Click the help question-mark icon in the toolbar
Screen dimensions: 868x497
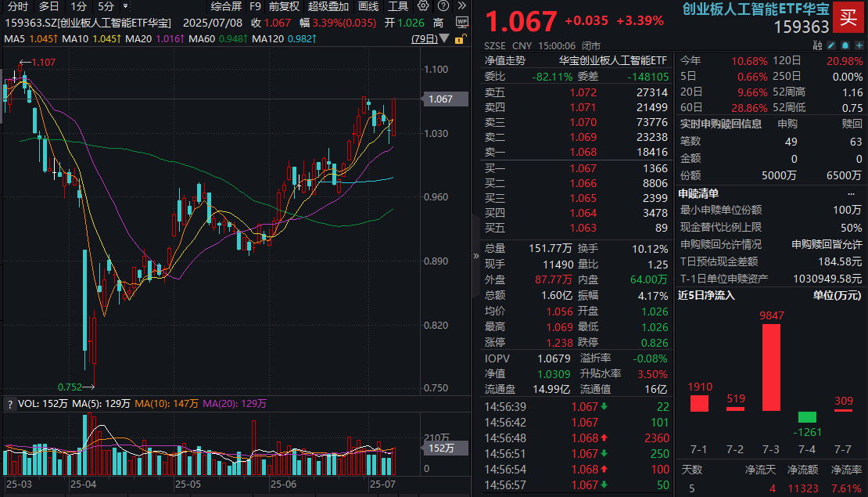click(442, 7)
